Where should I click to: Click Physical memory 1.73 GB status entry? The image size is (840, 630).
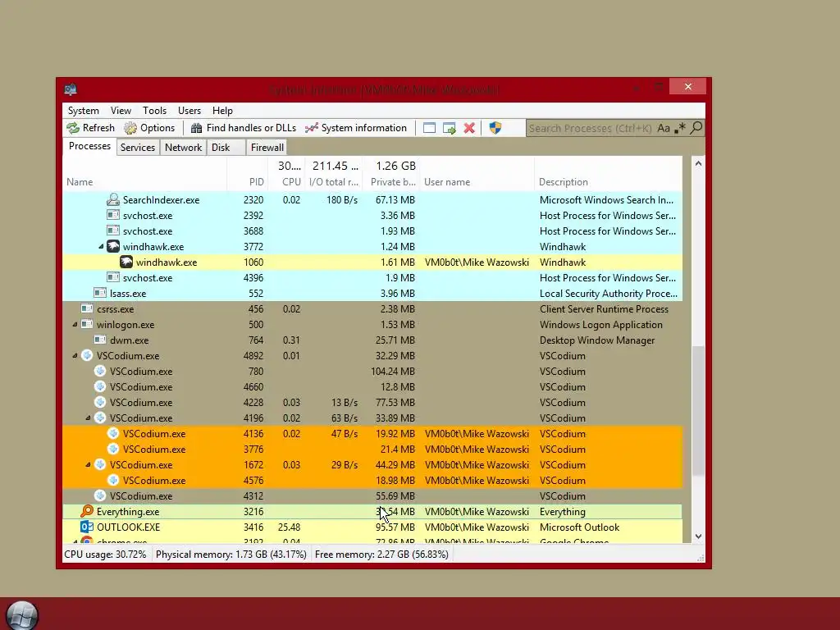[x=231, y=555]
